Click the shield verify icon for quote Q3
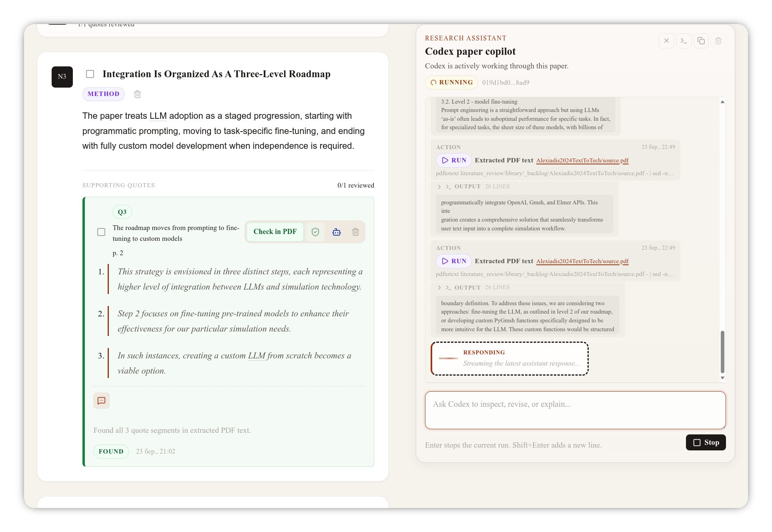Screen dimensions: 772x532 [315, 232]
